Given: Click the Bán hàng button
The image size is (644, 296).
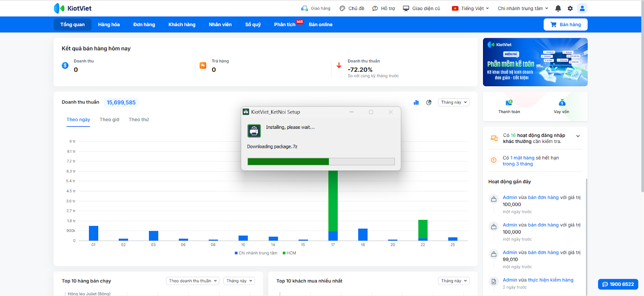Looking at the screenshot, I should [566, 25].
